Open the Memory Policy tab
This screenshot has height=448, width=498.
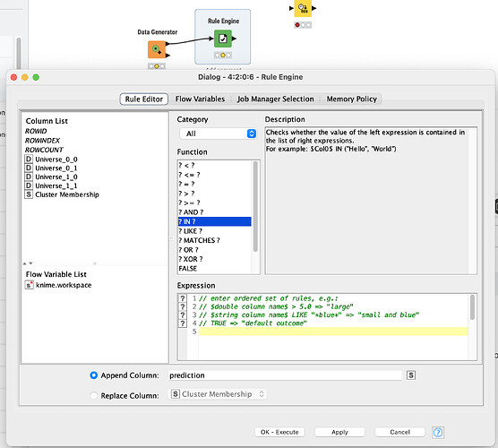(x=352, y=99)
